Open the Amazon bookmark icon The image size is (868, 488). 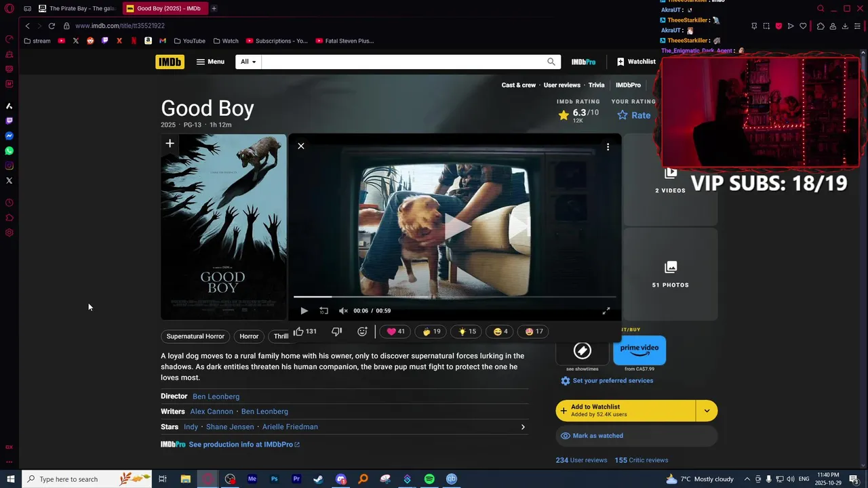[x=148, y=41]
